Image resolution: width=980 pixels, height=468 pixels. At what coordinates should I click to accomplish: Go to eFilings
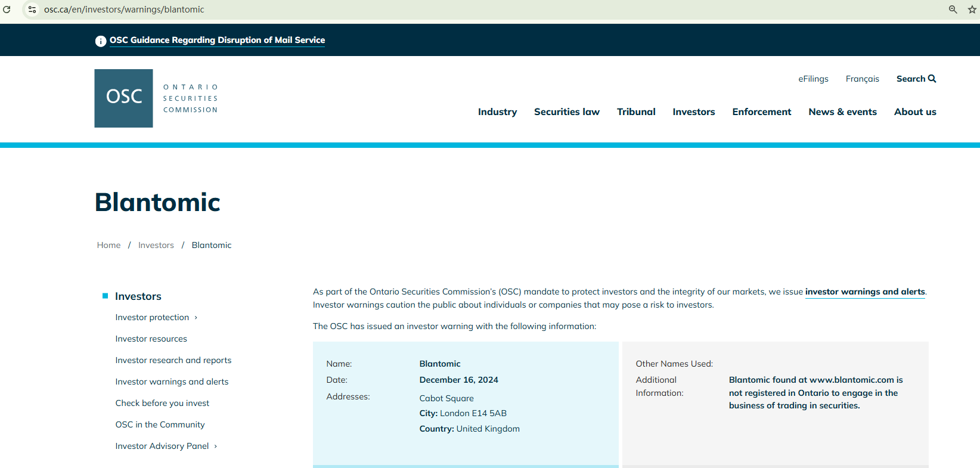[x=814, y=79]
